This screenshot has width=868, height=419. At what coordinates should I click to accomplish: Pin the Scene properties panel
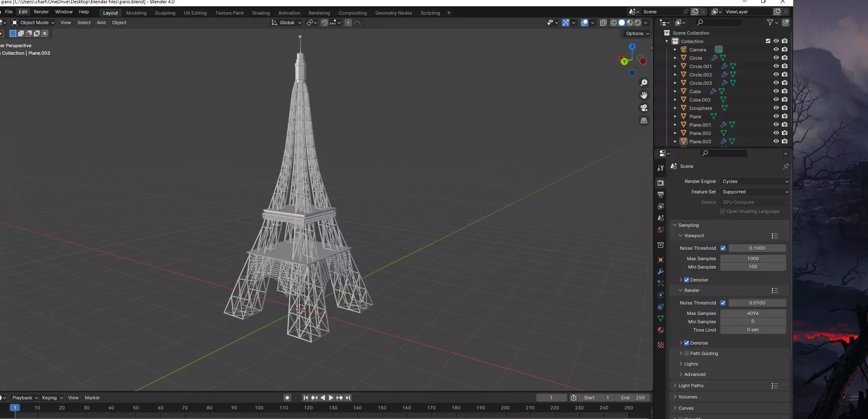click(x=786, y=166)
